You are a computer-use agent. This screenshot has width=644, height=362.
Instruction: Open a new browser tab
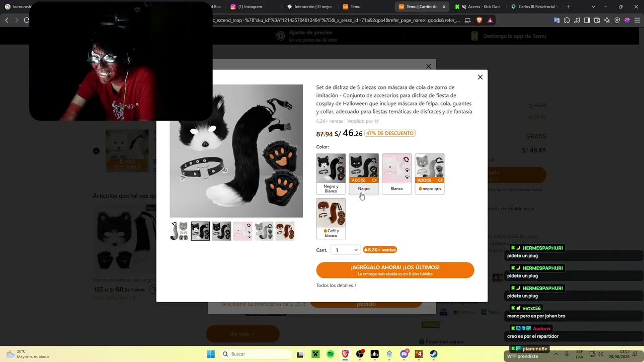pos(569,7)
